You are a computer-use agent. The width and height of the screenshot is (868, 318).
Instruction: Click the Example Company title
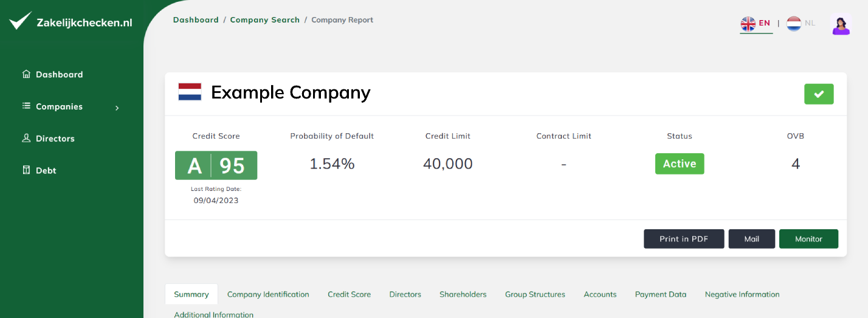291,92
